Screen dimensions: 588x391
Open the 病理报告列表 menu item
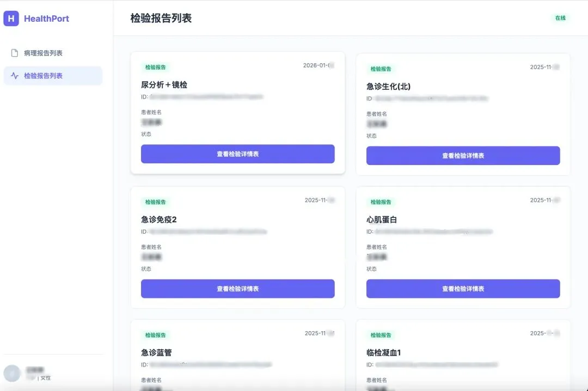tap(53, 53)
